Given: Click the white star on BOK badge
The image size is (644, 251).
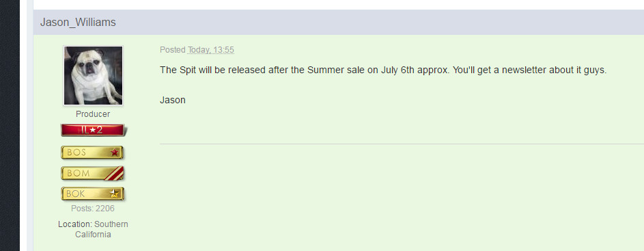Looking at the screenshot, I should pyautogui.click(x=114, y=194).
